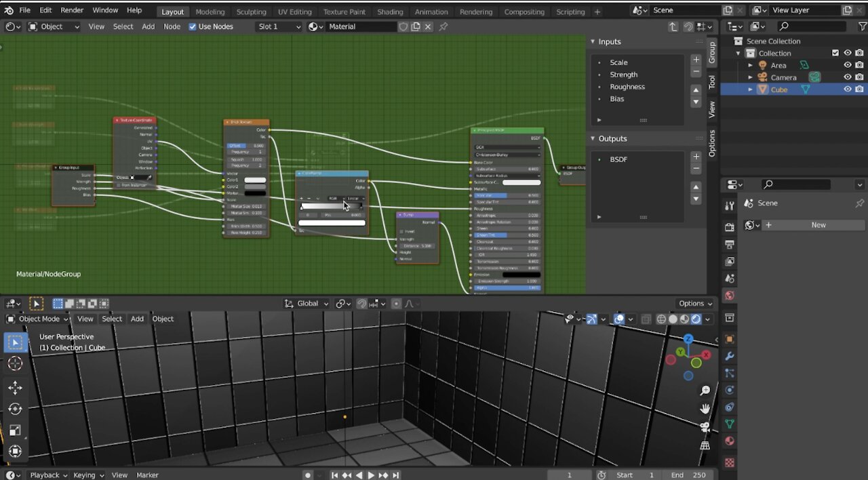
Task: Open the World properties tab
Action: tap(730, 296)
